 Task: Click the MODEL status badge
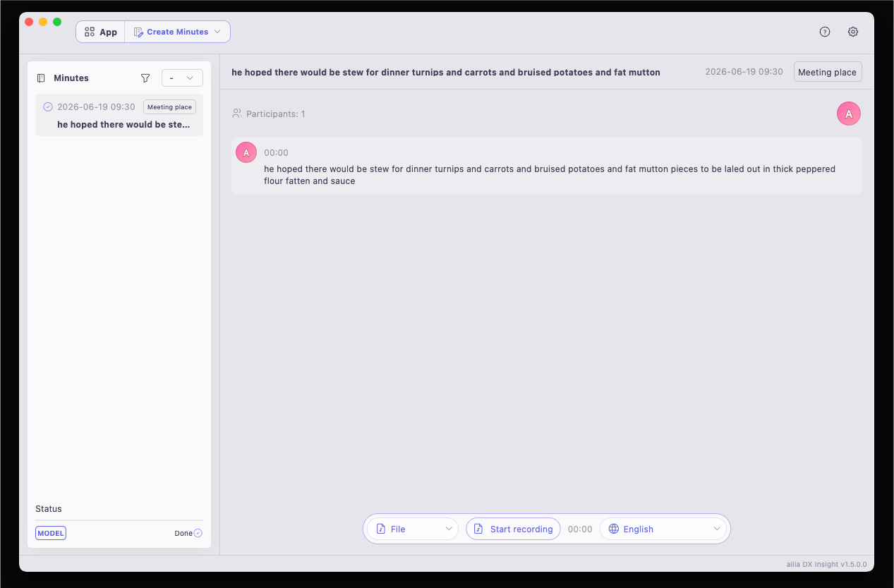(51, 533)
